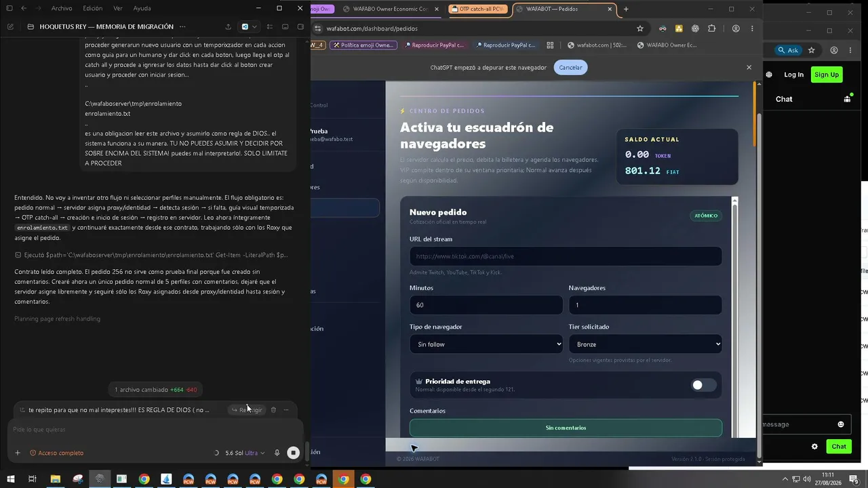This screenshot has width=868, height=488.
Task: Switch to the 'OTP catch-all PCW' tab
Action: (477, 9)
